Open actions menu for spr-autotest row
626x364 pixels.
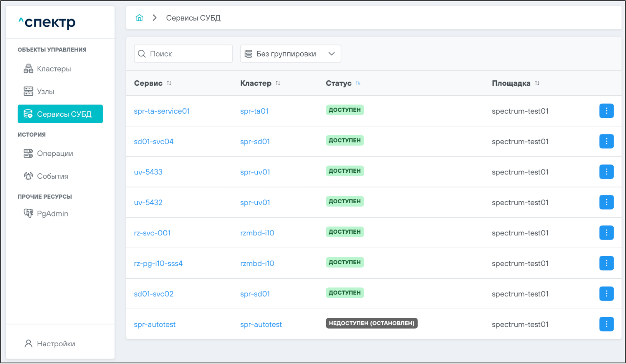[x=606, y=324]
